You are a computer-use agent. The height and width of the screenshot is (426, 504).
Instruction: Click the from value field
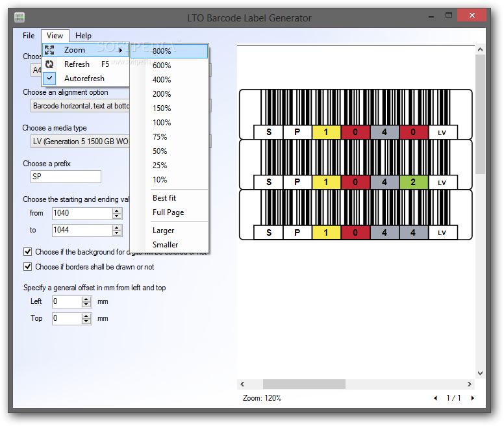click(82, 213)
